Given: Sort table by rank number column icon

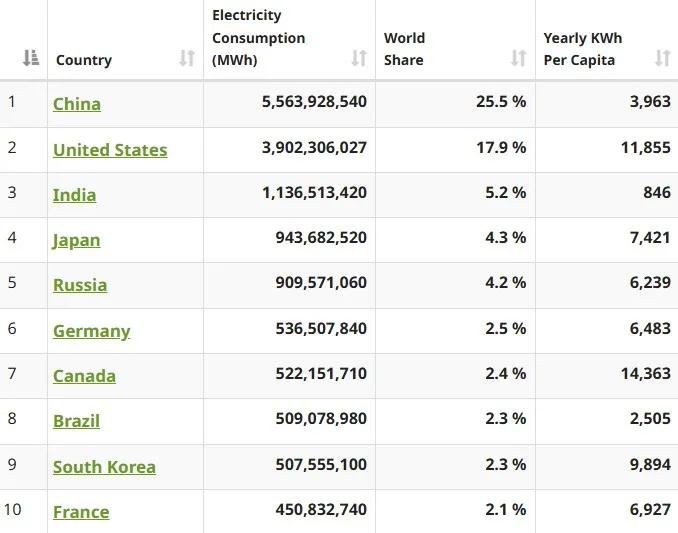Looking at the screenshot, I should pyautogui.click(x=31, y=58).
